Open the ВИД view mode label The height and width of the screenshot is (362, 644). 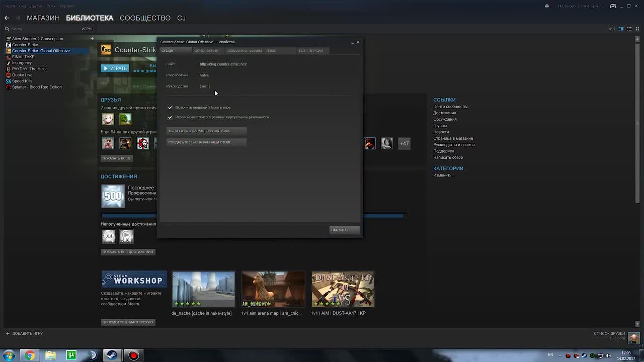(611, 29)
